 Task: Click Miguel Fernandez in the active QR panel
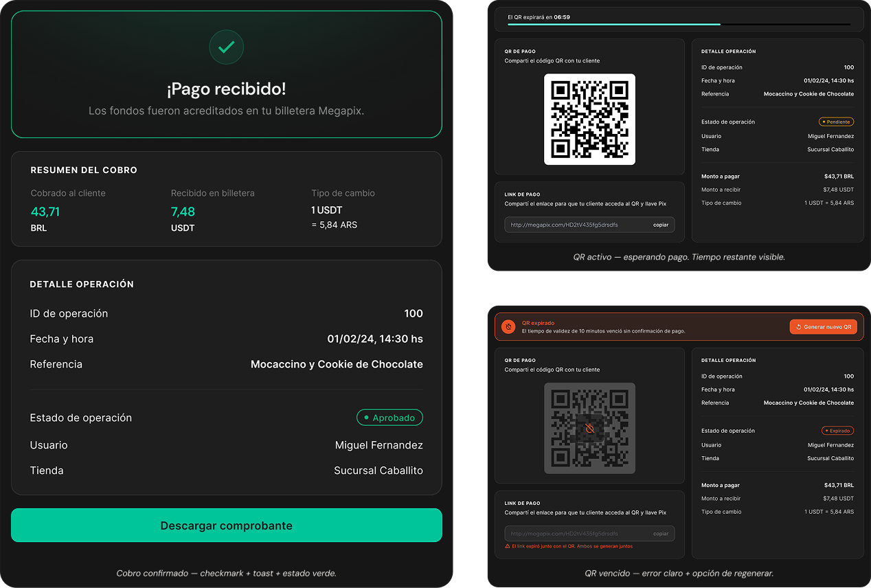(x=830, y=136)
